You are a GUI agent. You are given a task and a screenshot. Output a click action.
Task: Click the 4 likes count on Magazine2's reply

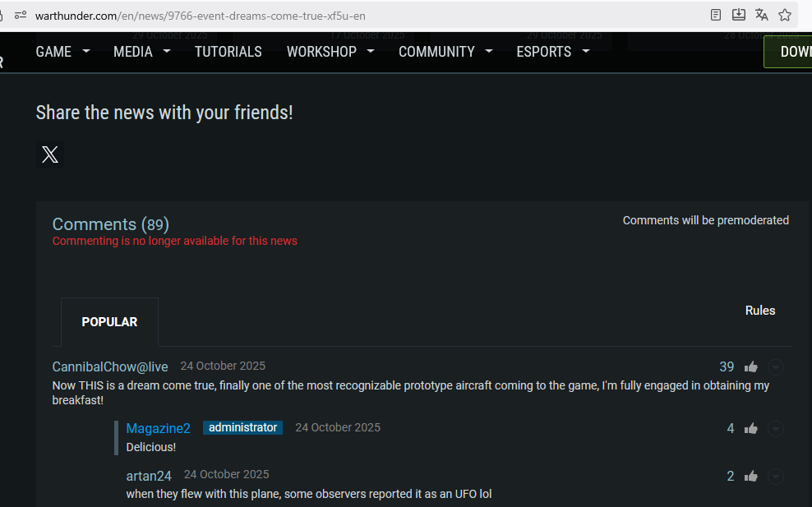(731, 429)
